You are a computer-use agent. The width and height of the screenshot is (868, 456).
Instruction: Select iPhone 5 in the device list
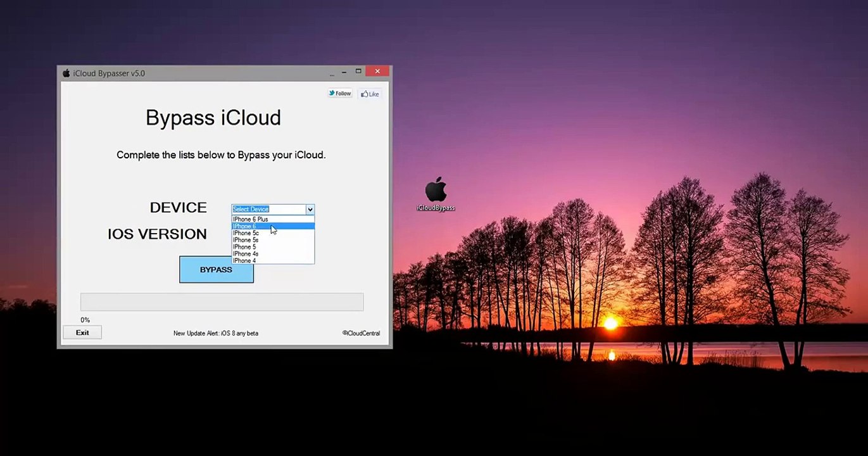(273, 247)
